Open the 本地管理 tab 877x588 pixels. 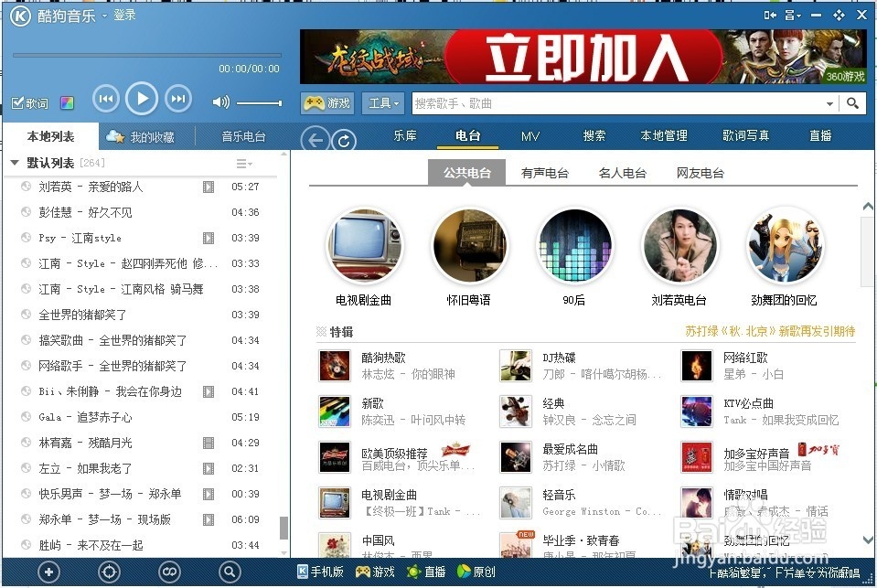664,136
